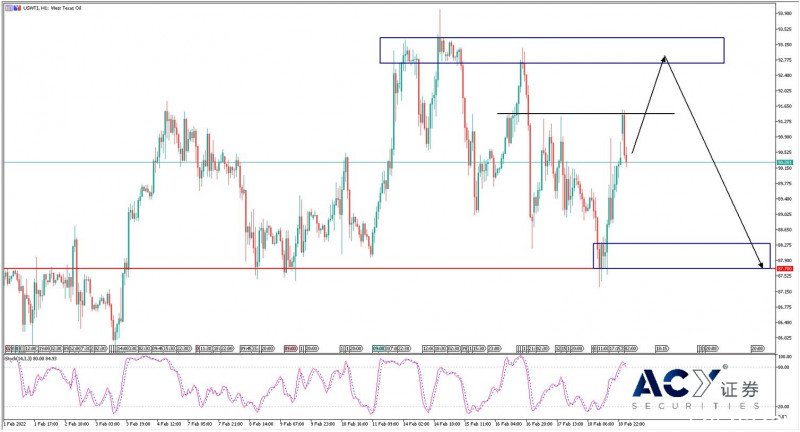The image size is (800, 432).
Task: Click the teal event marker near 11 Feb
Action: tap(379, 349)
